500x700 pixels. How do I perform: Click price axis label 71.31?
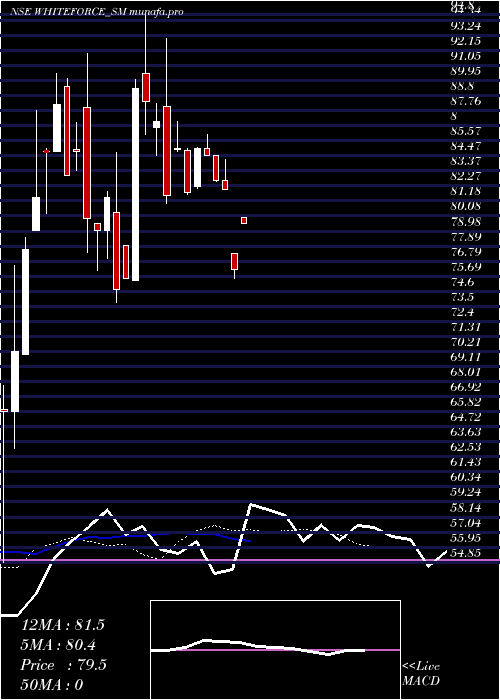(465, 327)
